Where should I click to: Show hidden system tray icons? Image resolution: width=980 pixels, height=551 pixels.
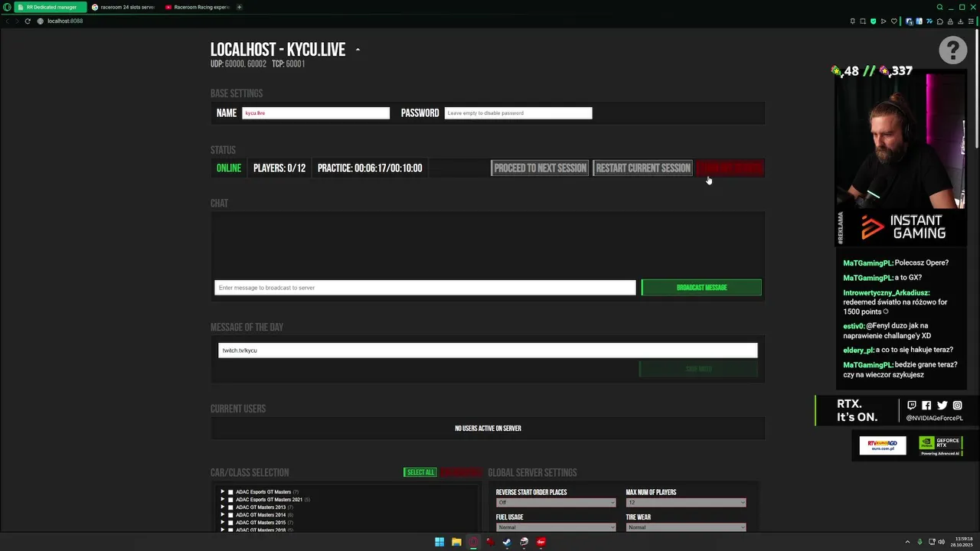(x=908, y=542)
